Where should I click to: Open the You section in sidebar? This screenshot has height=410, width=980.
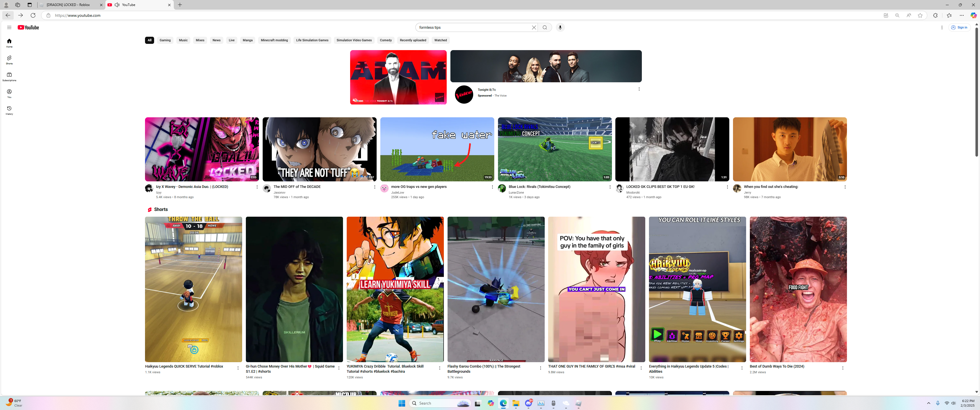point(9,94)
